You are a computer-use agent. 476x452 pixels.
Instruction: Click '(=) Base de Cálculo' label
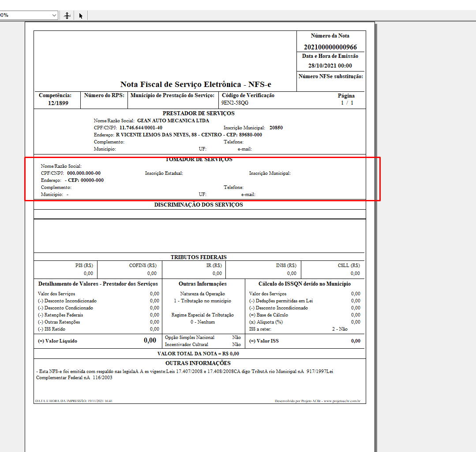click(268, 315)
